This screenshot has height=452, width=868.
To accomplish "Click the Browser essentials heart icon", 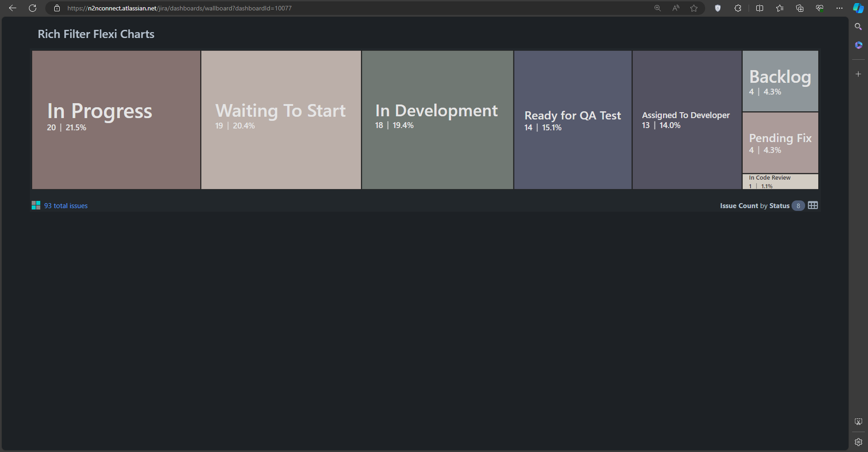I will click(x=819, y=8).
